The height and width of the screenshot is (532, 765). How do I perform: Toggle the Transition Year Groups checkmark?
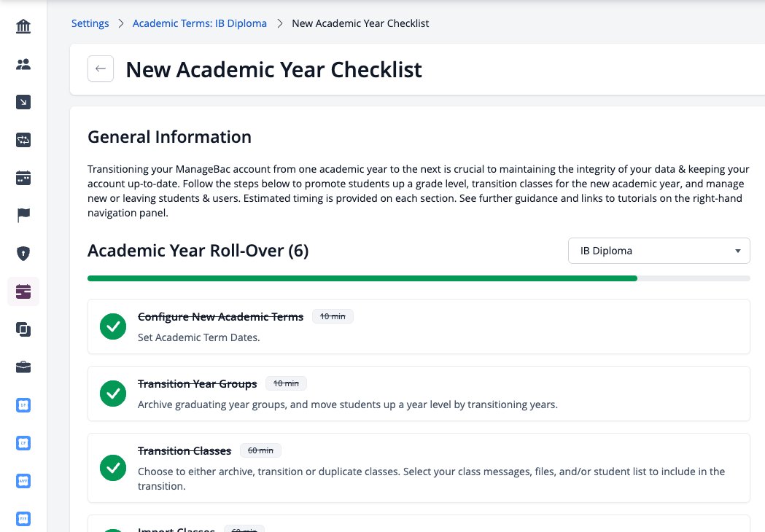113,394
